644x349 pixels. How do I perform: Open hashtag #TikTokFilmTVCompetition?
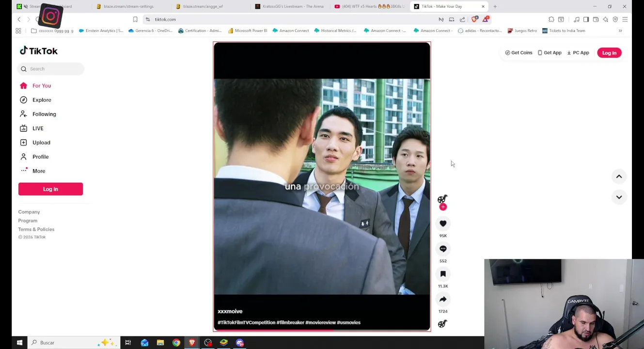[246, 322]
